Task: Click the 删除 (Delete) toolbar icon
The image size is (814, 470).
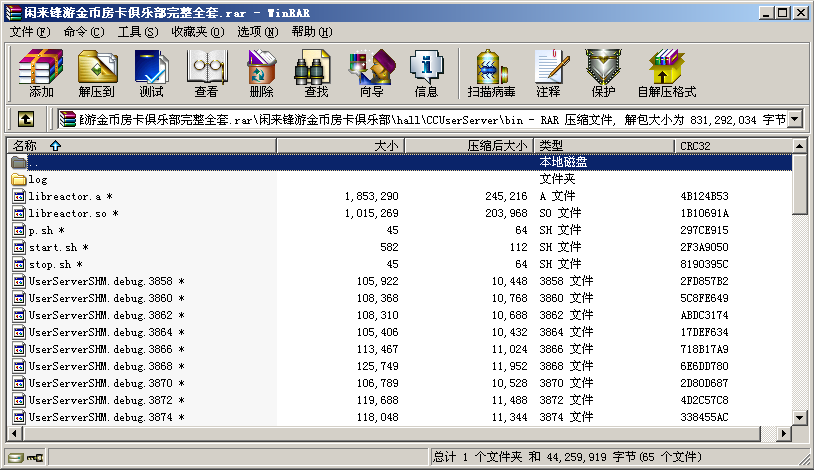Action: pyautogui.click(x=261, y=74)
